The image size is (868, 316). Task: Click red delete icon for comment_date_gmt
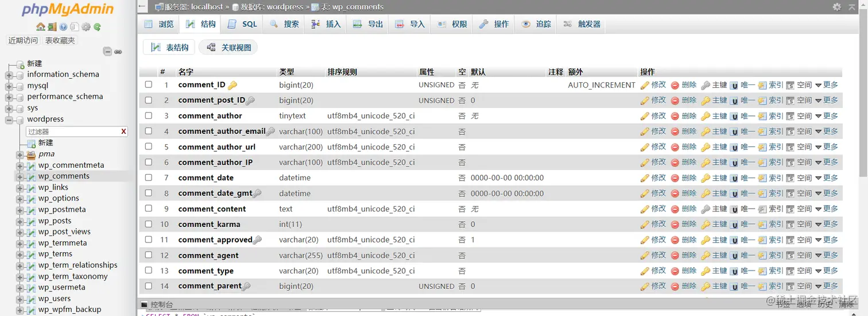[675, 194]
